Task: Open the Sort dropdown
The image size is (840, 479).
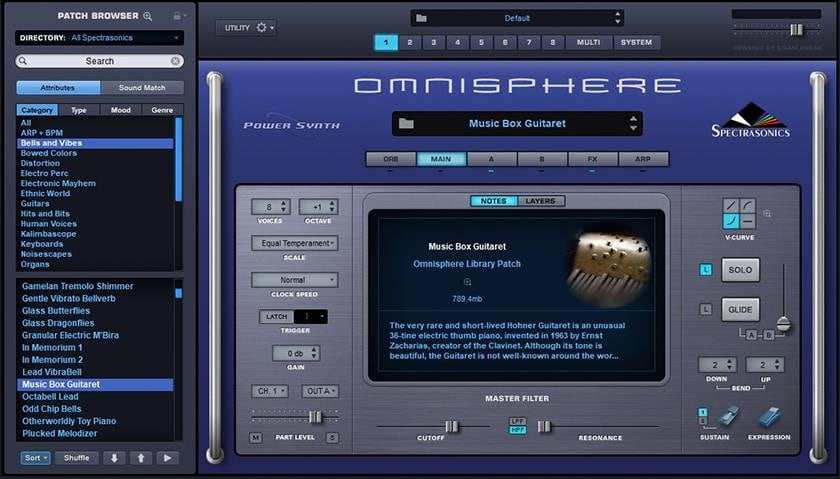Action: click(35, 458)
